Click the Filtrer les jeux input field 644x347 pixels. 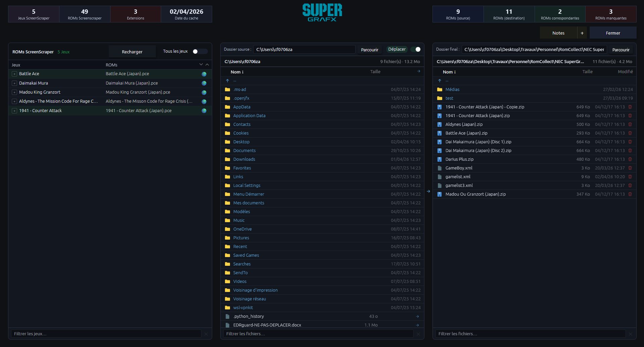(x=106, y=334)
